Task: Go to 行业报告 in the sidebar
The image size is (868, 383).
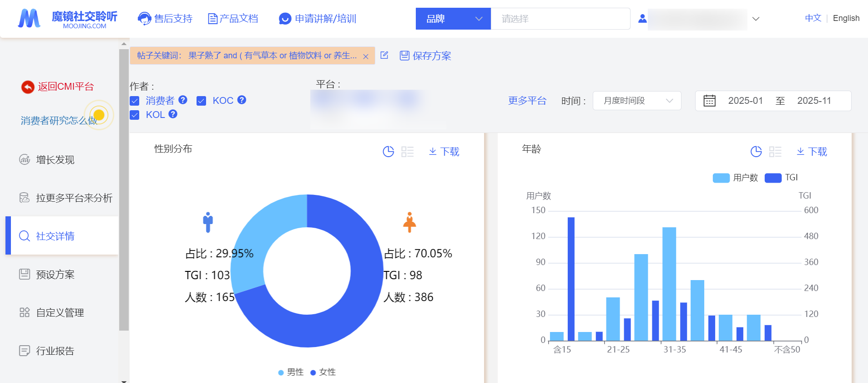Action: (55, 351)
